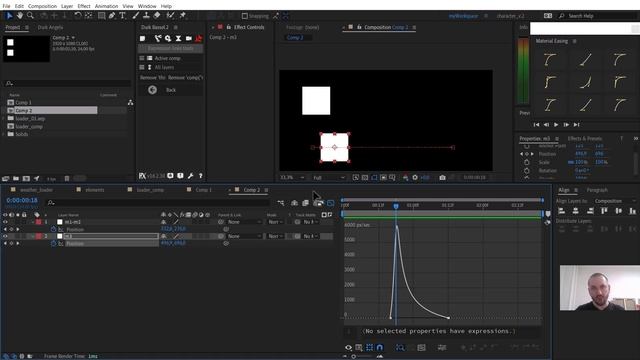
Task: Select the Puppet Pin tool
Action: coord(182,16)
